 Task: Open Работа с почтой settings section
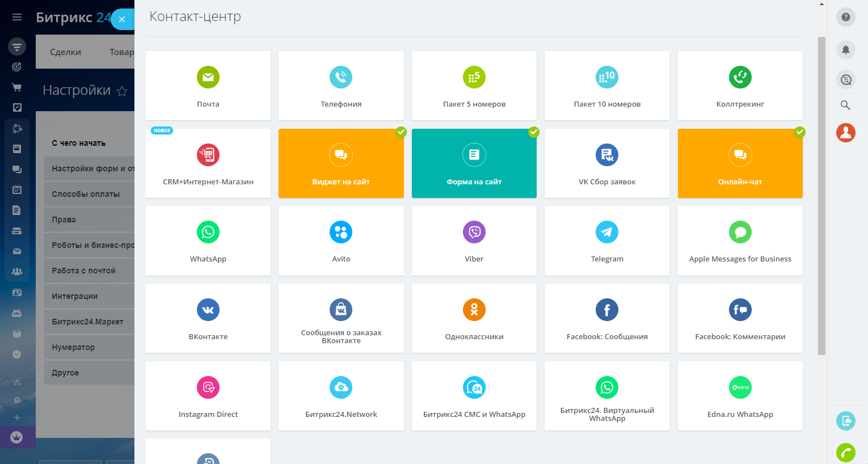(89, 271)
